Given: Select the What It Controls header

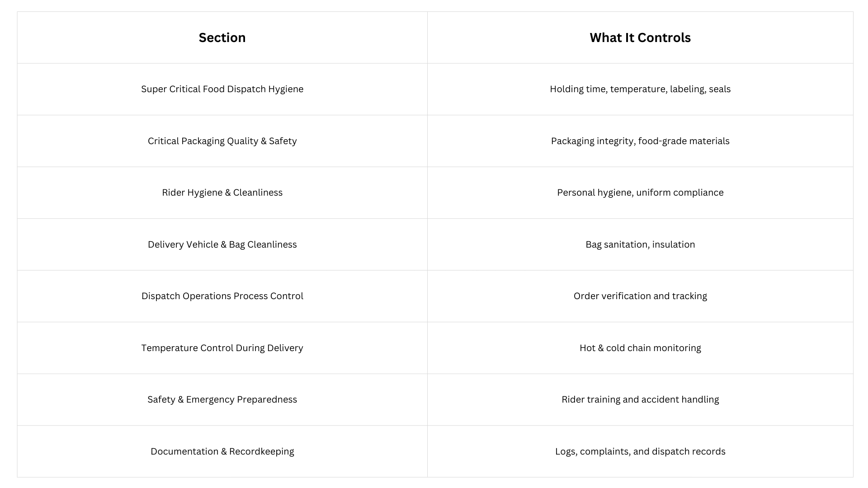Looking at the screenshot, I should click(x=640, y=38).
